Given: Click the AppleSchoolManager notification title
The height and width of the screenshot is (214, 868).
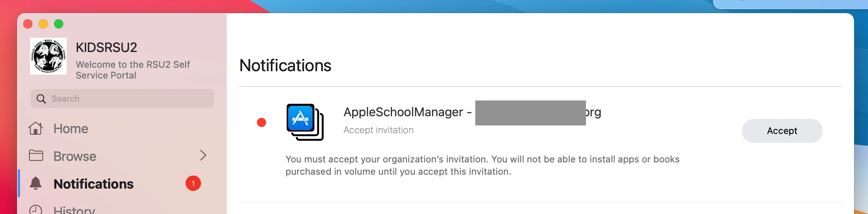Looking at the screenshot, I should click(472, 112).
